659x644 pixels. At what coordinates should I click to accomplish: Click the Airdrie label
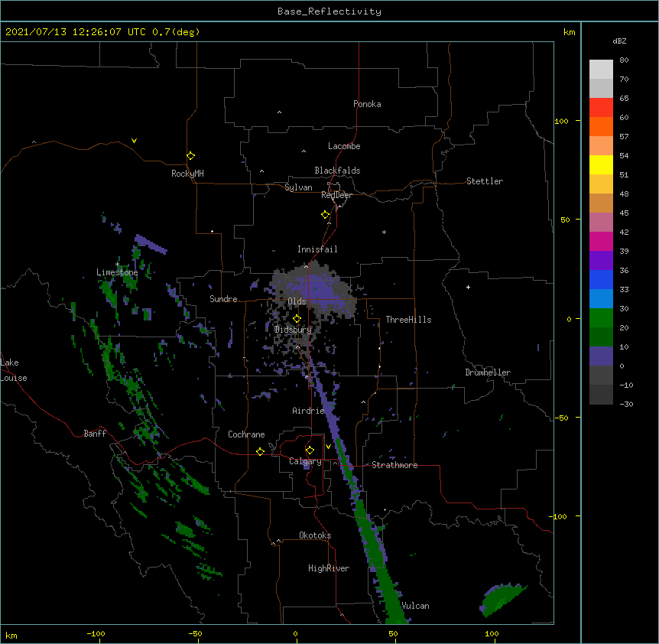point(308,411)
